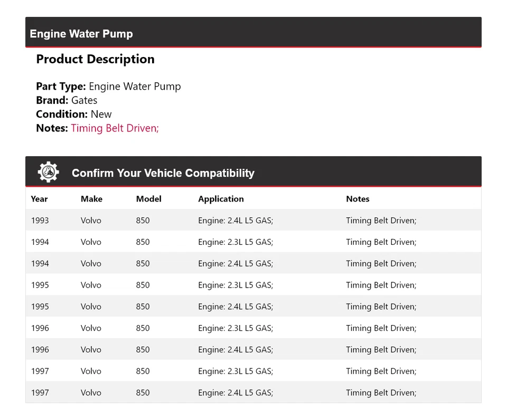507x420 pixels.
Task: Click the red Timing Belt Driven notes link
Action: click(115, 128)
